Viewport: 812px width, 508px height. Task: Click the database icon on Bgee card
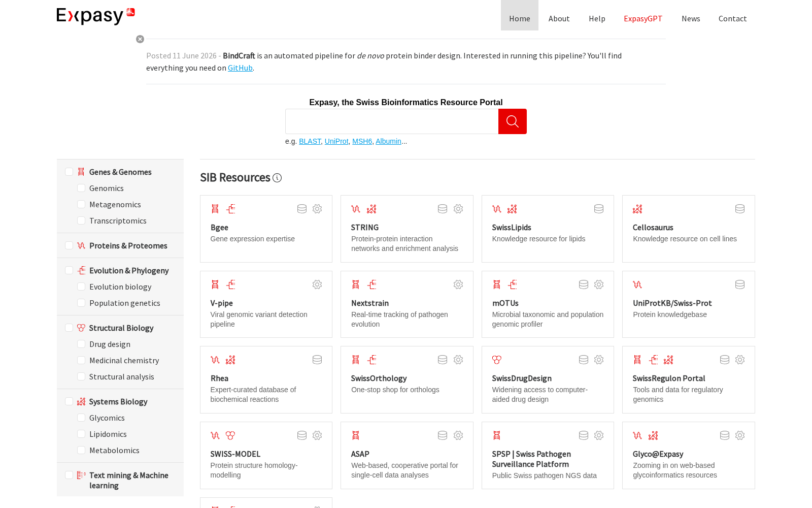[302, 209]
